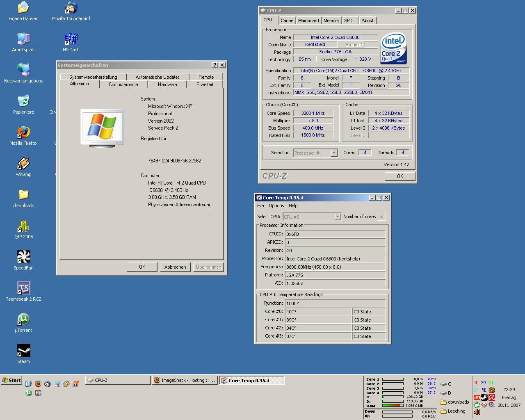Image resolution: width=525 pixels, height=420 pixels.
Task: Open the Remote tab in Systemeigenschaften
Action: [206, 77]
